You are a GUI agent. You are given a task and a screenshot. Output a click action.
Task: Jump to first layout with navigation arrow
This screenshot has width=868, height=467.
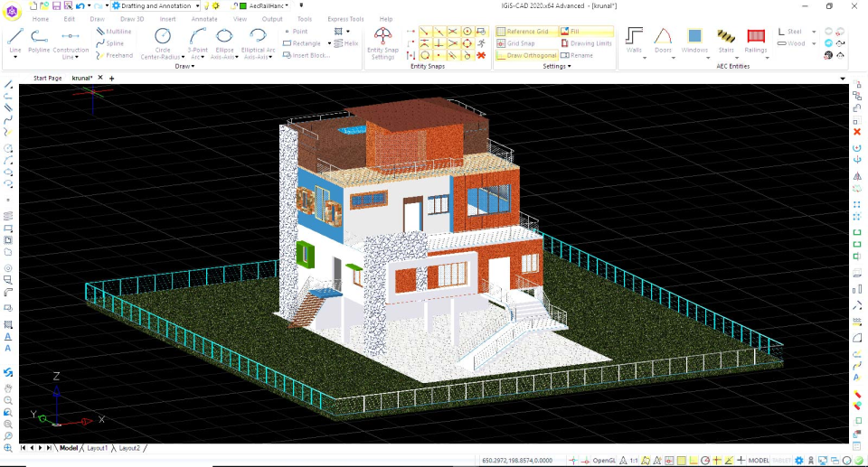pyautogui.click(x=24, y=448)
